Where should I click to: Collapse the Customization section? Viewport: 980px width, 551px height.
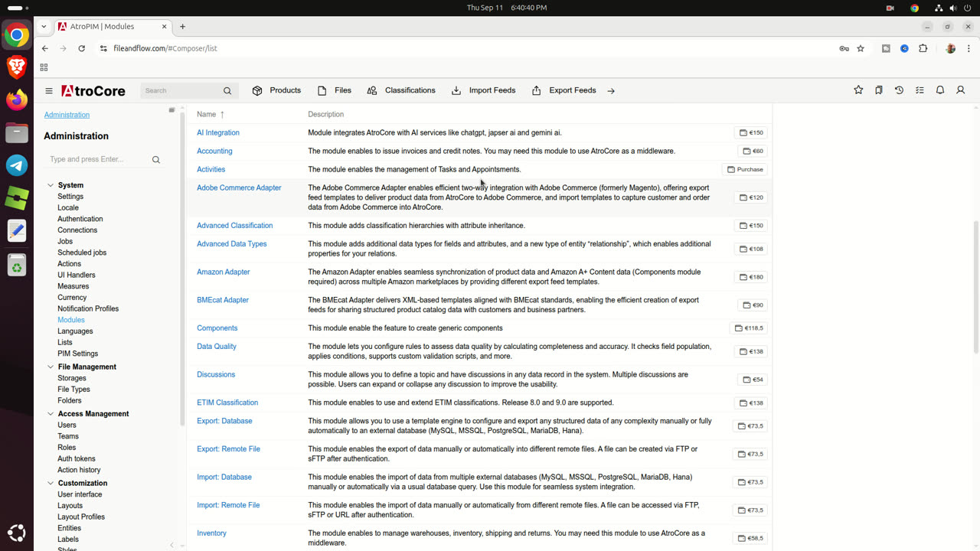[51, 484]
